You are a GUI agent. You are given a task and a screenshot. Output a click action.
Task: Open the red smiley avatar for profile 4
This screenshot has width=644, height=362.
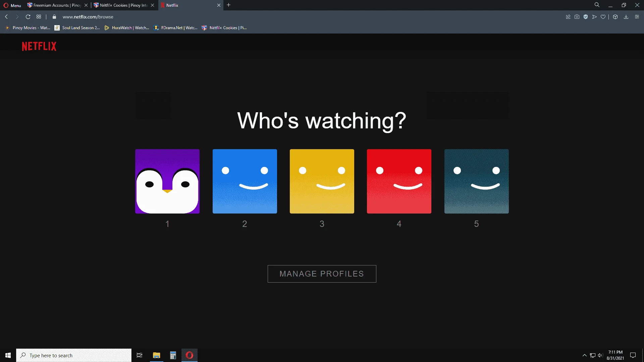[399, 181]
